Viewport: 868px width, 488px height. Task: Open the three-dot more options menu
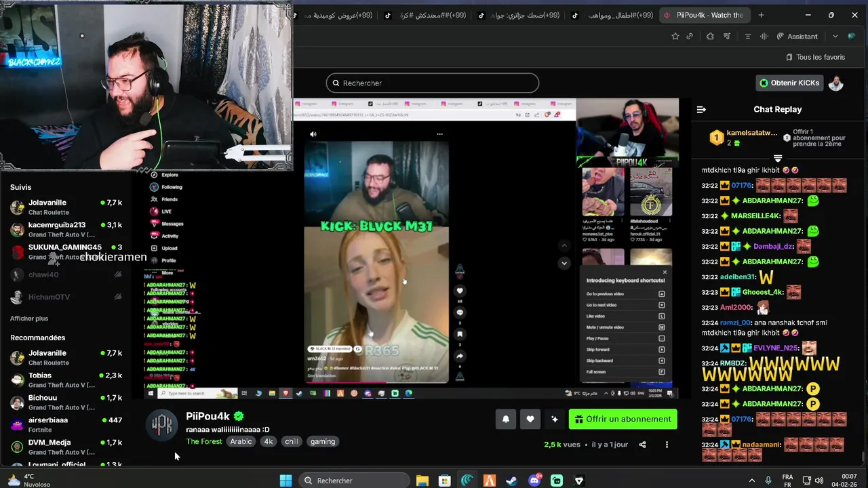click(667, 445)
